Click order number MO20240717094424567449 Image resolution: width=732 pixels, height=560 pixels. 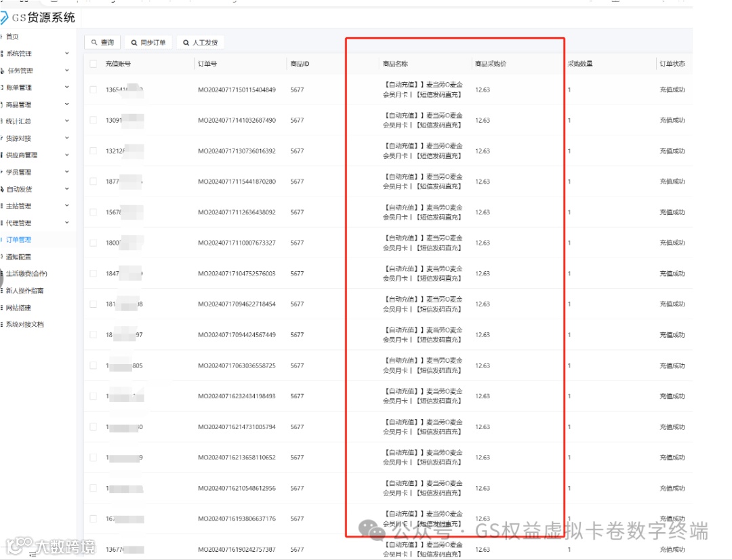coord(237,335)
